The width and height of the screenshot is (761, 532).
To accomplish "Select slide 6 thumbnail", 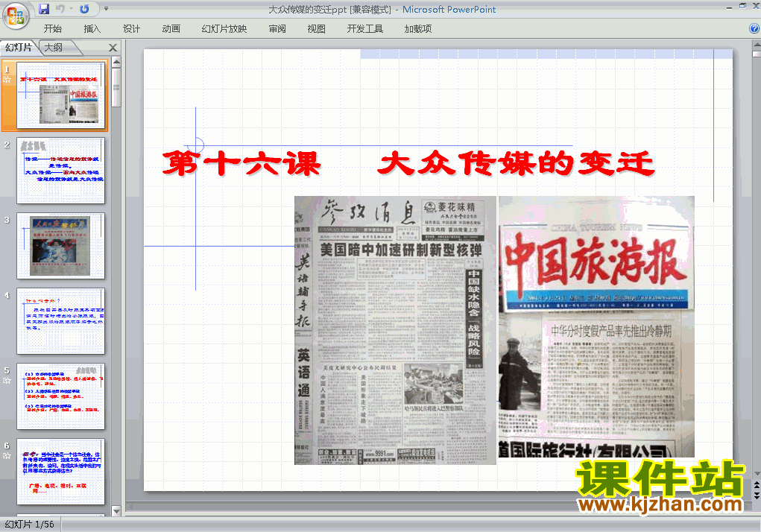I will tap(60, 472).
